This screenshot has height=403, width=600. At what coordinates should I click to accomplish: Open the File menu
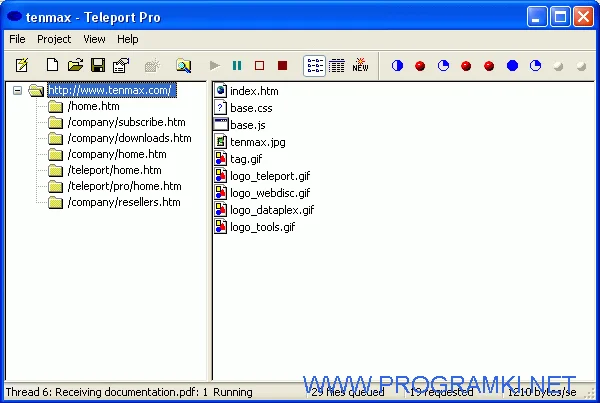tap(17, 39)
